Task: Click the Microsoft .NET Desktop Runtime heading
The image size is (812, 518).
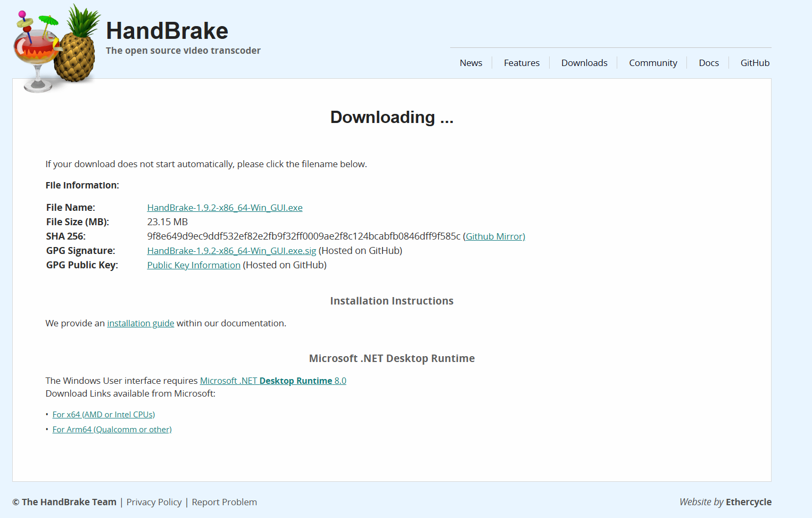Action: [392, 358]
